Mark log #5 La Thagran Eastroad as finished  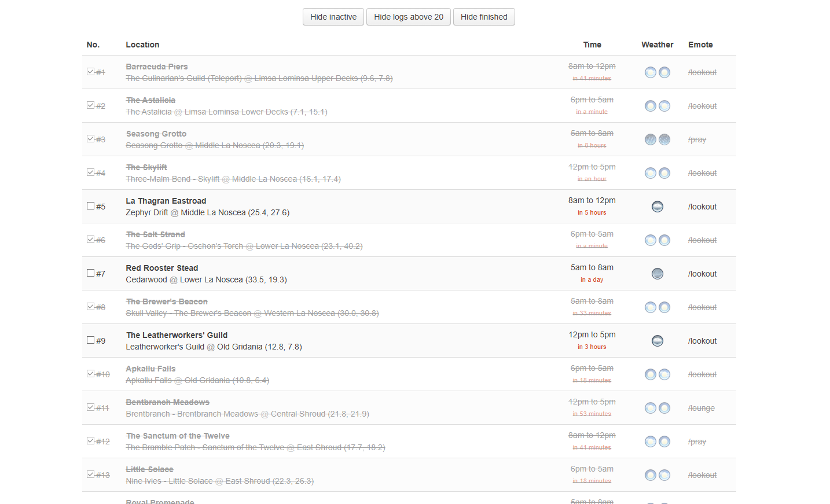pos(90,206)
